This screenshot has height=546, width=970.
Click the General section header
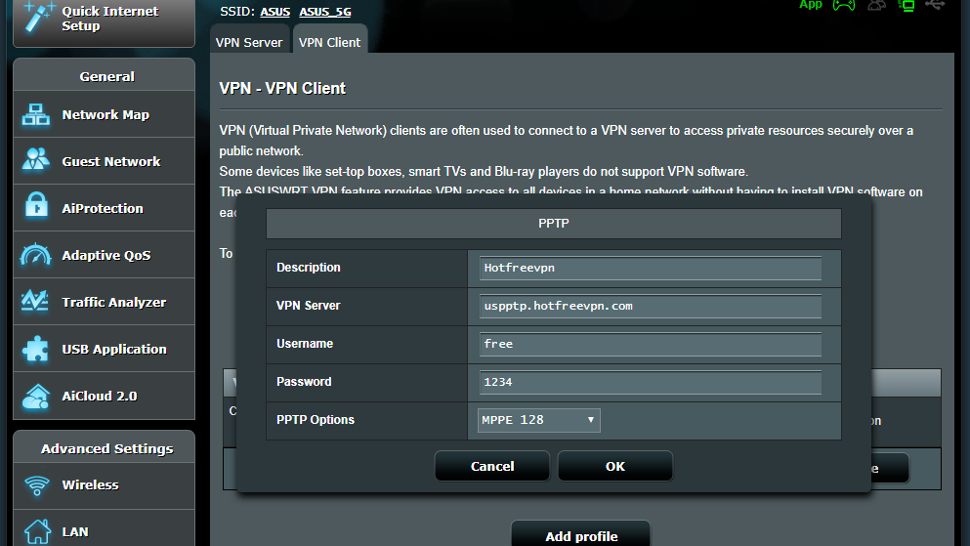click(x=106, y=76)
